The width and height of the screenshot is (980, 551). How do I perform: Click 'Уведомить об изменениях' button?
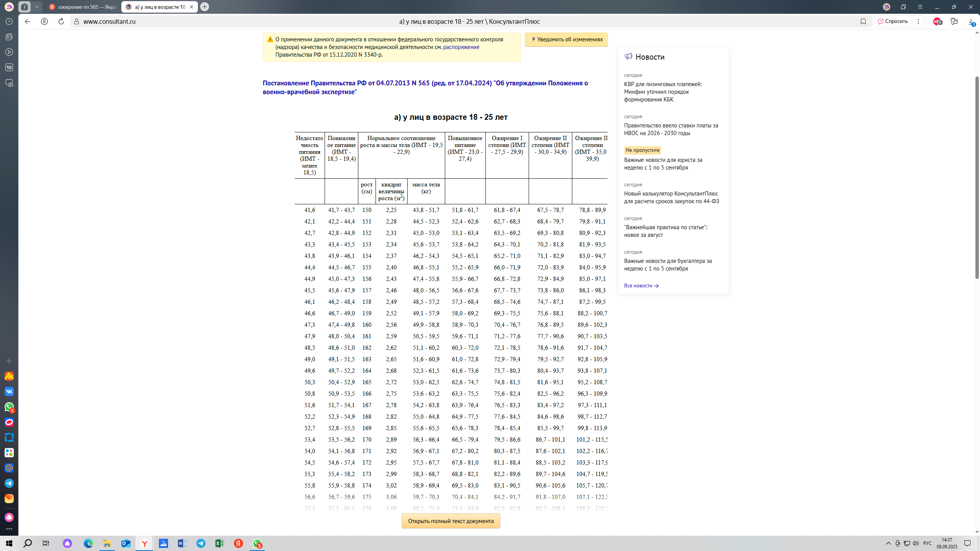tap(566, 39)
